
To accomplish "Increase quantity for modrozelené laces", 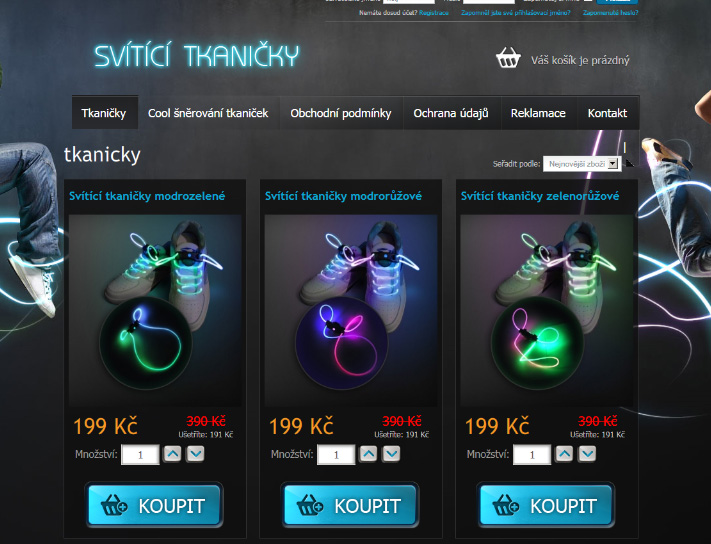I will pos(172,454).
